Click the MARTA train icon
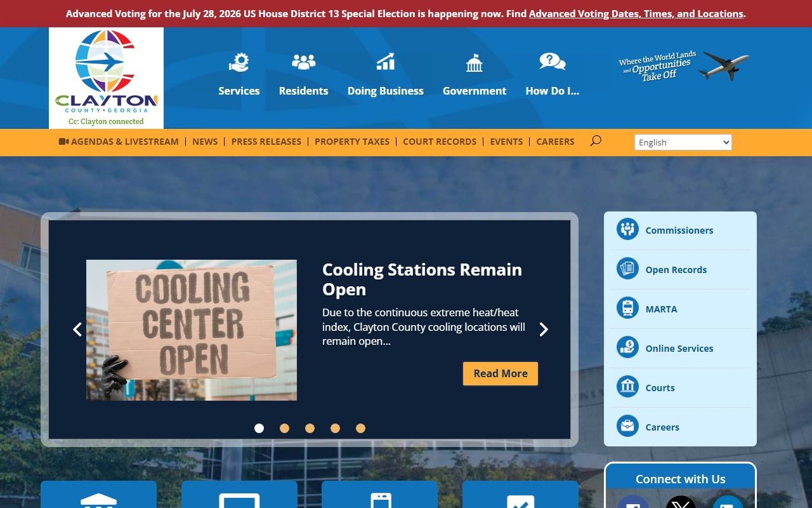 (627, 308)
